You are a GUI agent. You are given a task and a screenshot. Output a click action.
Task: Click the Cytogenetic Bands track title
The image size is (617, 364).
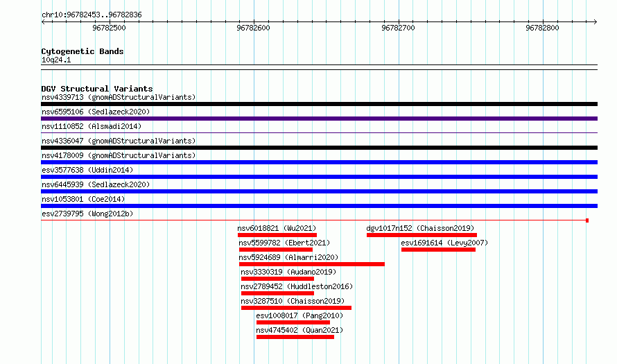[82, 51]
